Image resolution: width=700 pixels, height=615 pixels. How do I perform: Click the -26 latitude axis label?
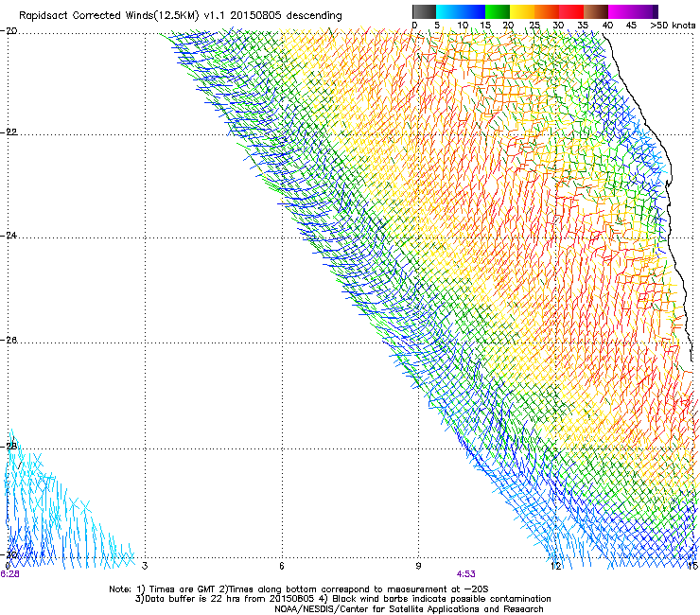[9, 341]
